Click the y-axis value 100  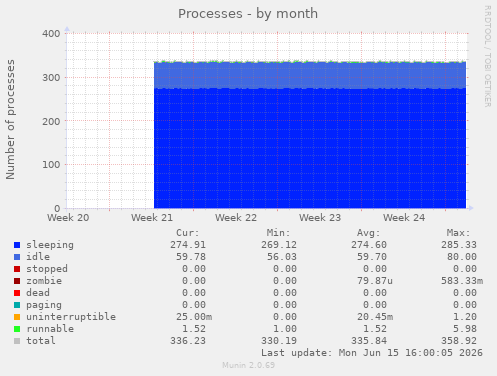click(51, 165)
